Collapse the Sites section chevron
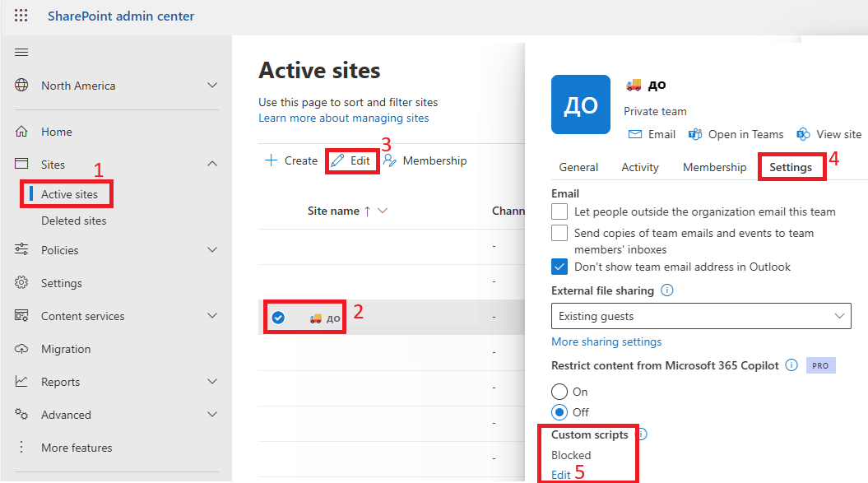868x483 pixels. click(x=212, y=164)
